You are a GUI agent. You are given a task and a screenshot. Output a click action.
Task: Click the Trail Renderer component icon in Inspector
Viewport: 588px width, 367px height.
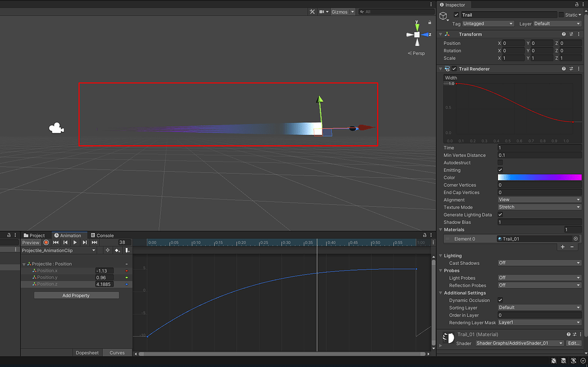point(447,68)
